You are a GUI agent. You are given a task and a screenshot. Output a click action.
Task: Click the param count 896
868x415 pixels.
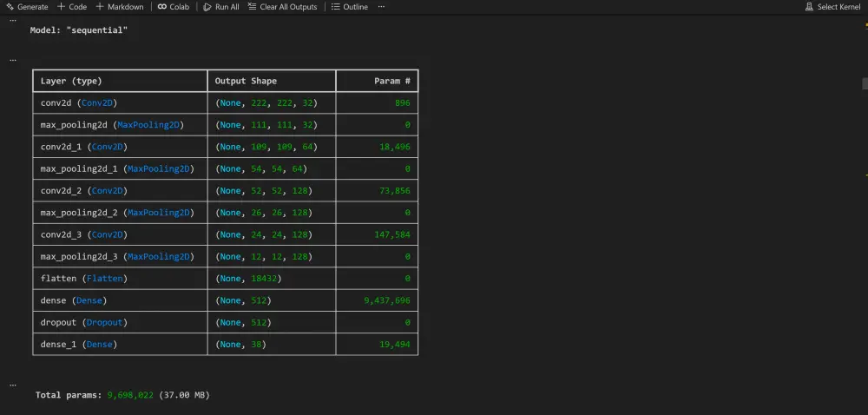(403, 103)
